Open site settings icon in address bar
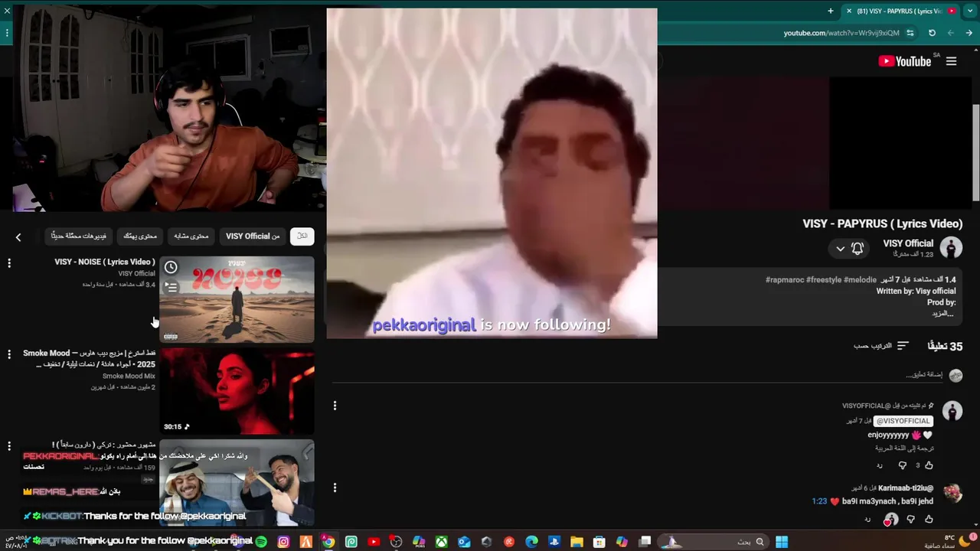Image resolution: width=980 pixels, height=551 pixels. pyautogui.click(x=910, y=33)
